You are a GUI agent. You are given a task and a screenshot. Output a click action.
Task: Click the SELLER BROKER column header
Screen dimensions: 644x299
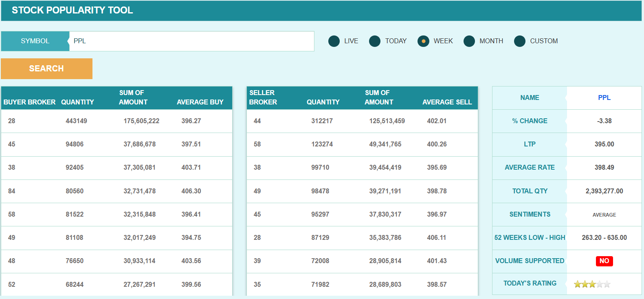263,97
